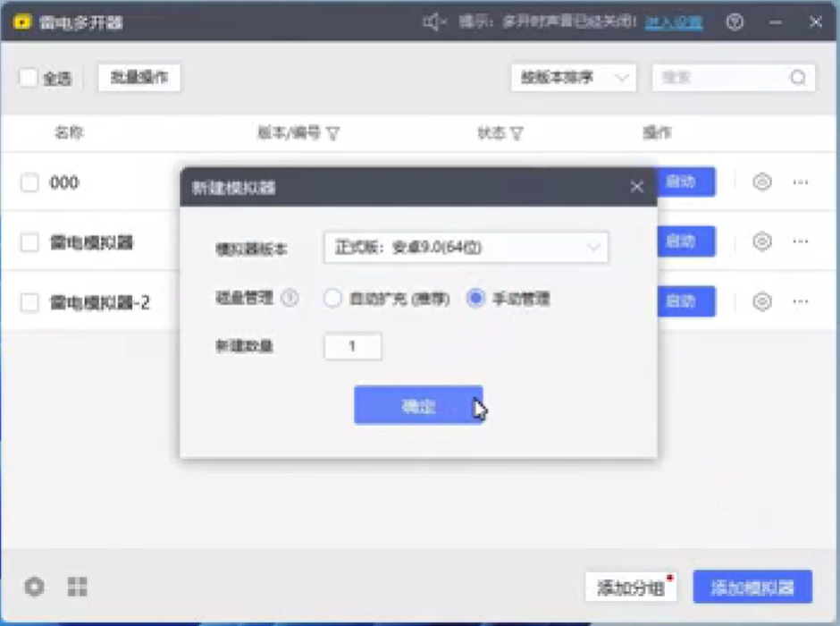The width and height of the screenshot is (840, 626).
Task: Close the 雷电多开器 main window
Action: 815,22
